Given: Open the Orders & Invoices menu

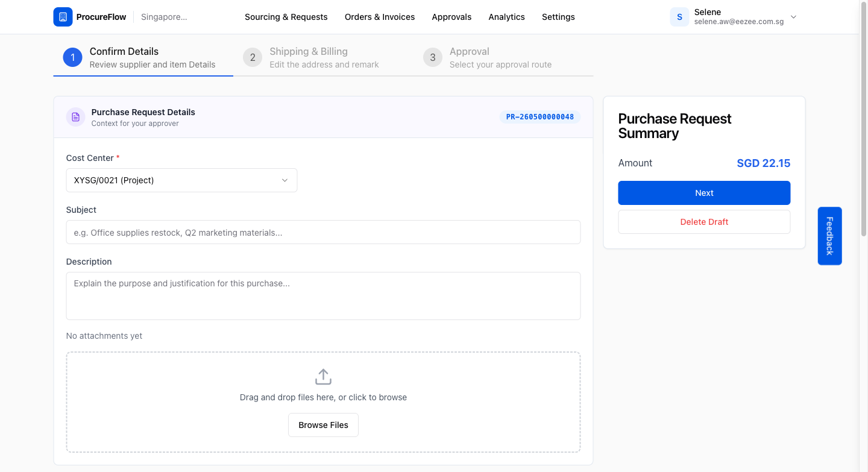Looking at the screenshot, I should click(x=380, y=17).
